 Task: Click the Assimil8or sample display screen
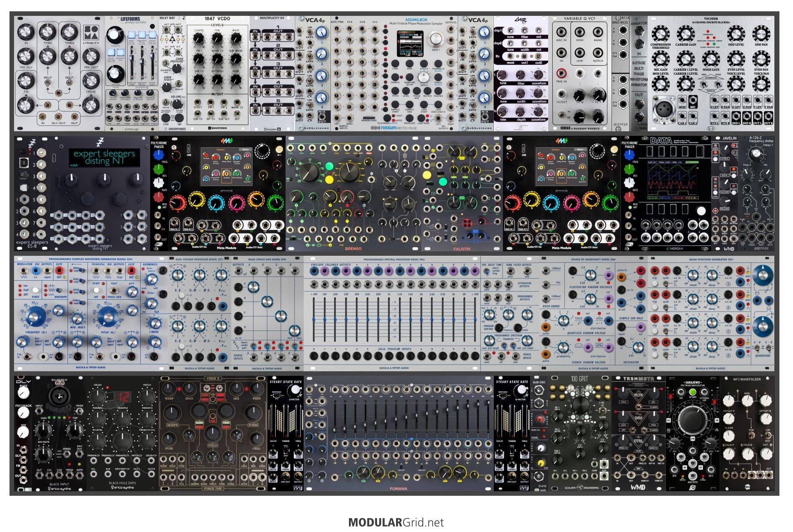coord(411,44)
